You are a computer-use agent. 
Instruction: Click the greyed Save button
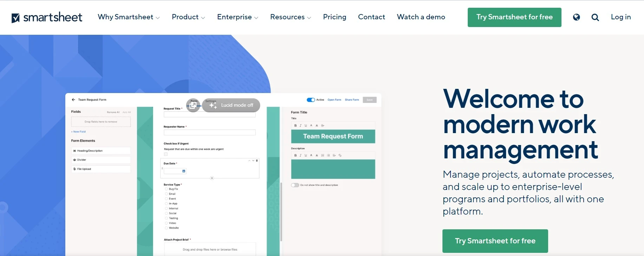tap(370, 100)
